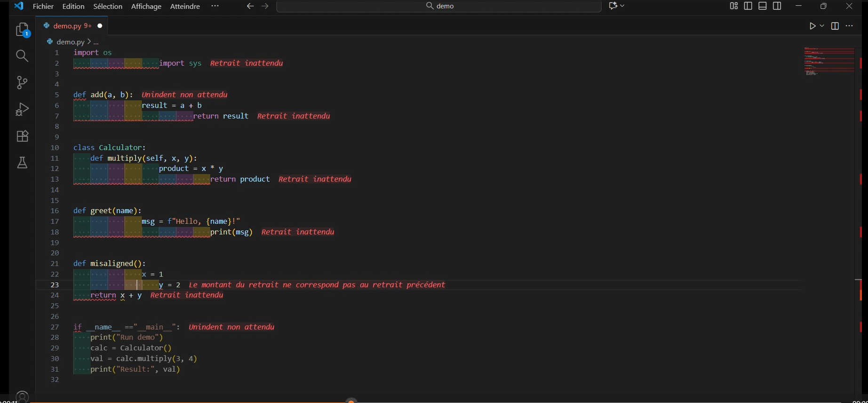
Task: Click the 'import sys' statement
Action: (x=180, y=63)
